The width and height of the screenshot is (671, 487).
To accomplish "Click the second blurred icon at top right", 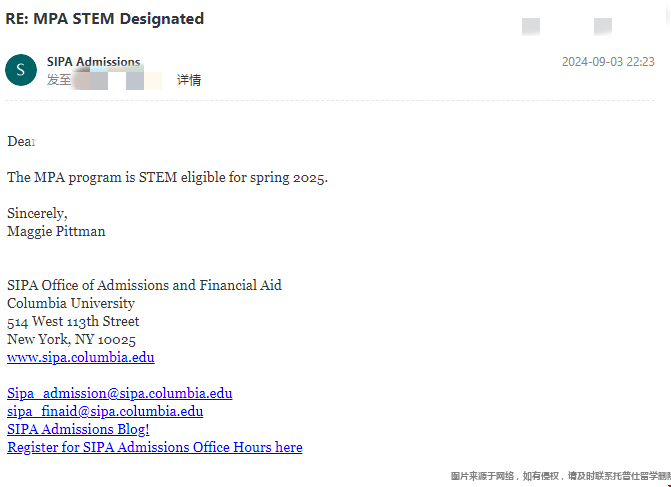I will 603,27.
